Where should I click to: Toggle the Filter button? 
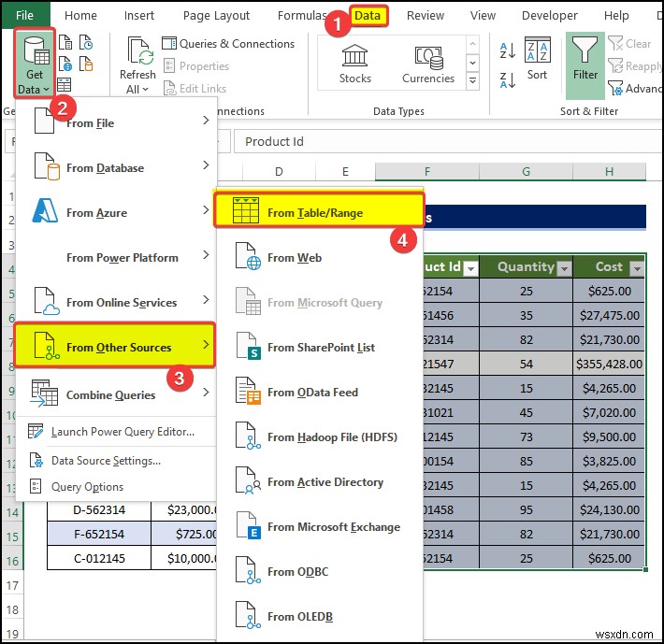tap(585, 64)
